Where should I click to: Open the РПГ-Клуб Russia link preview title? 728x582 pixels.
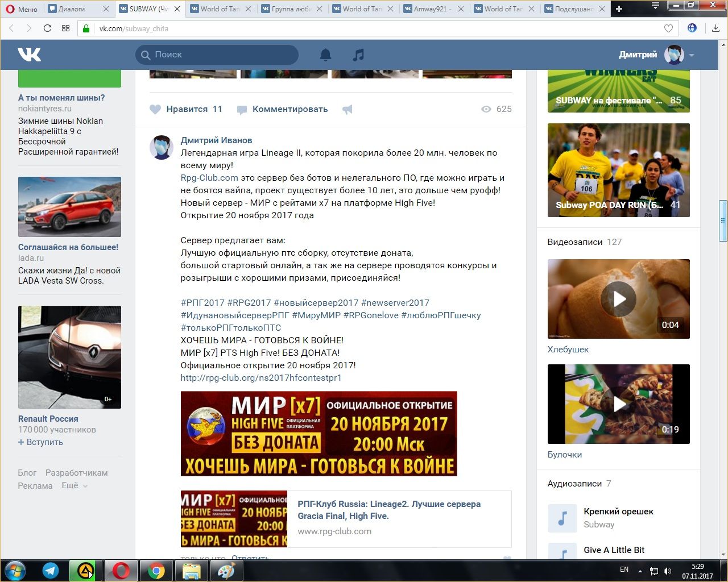389,510
